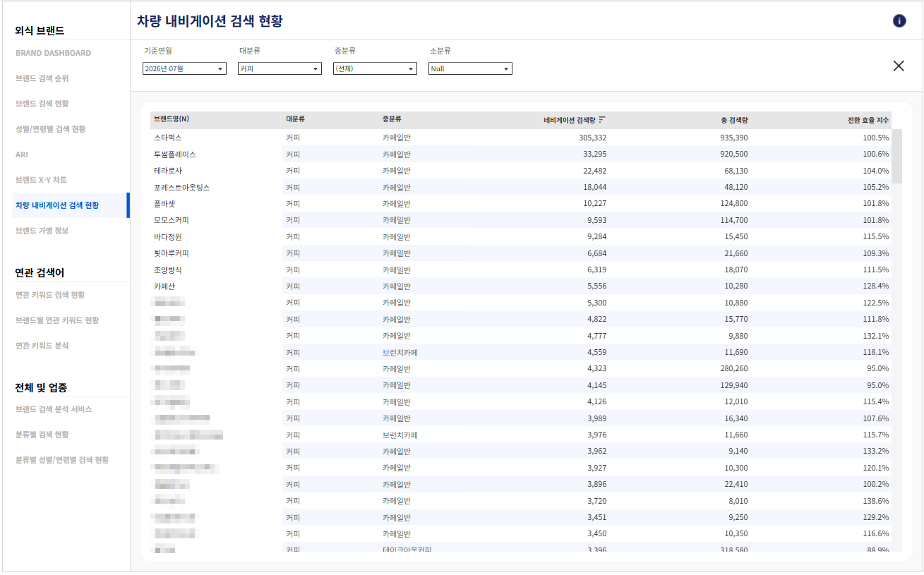Click total search value 129,940

pos(733,385)
